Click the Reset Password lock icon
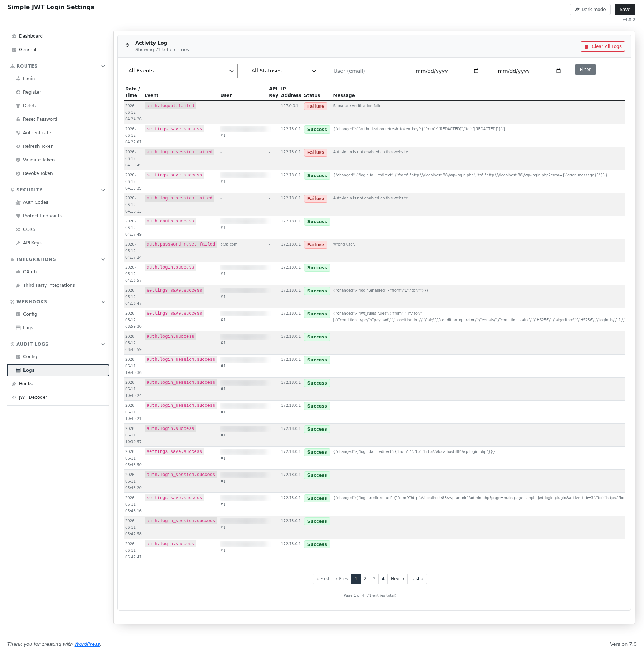 click(18, 119)
